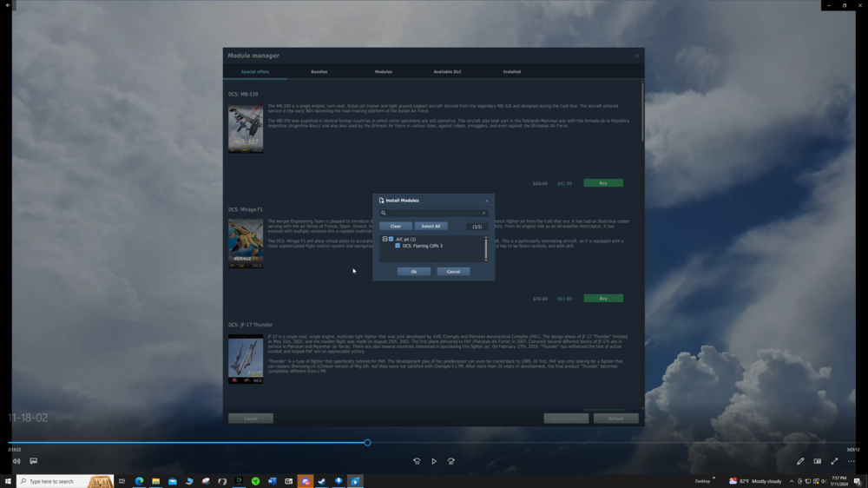Screen dimensions: 868x488
Task: Click the Select All button
Action: click(x=431, y=226)
